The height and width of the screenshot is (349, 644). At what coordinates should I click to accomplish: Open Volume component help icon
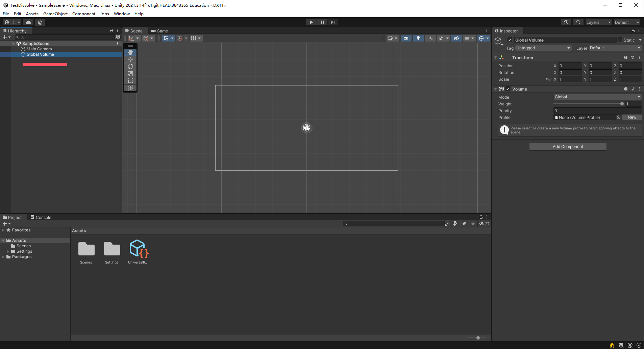pyautogui.click(x=626, y=89)
